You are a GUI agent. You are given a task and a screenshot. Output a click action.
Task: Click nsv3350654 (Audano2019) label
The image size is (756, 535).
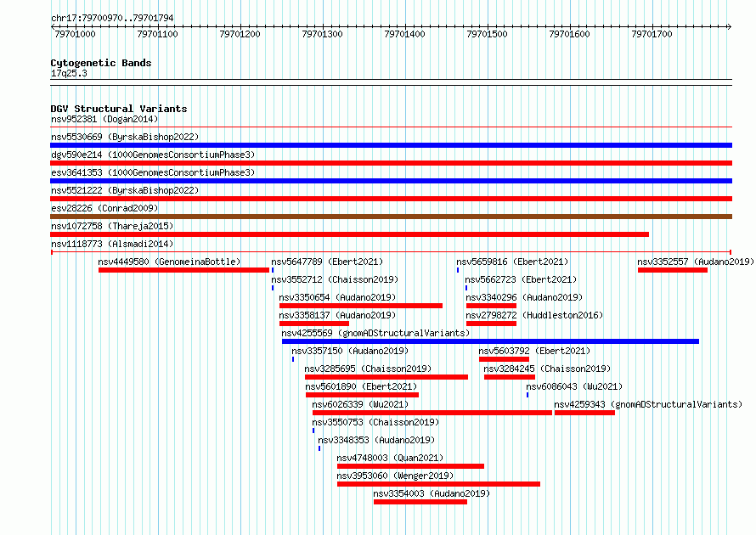click(x=337, y=297)
